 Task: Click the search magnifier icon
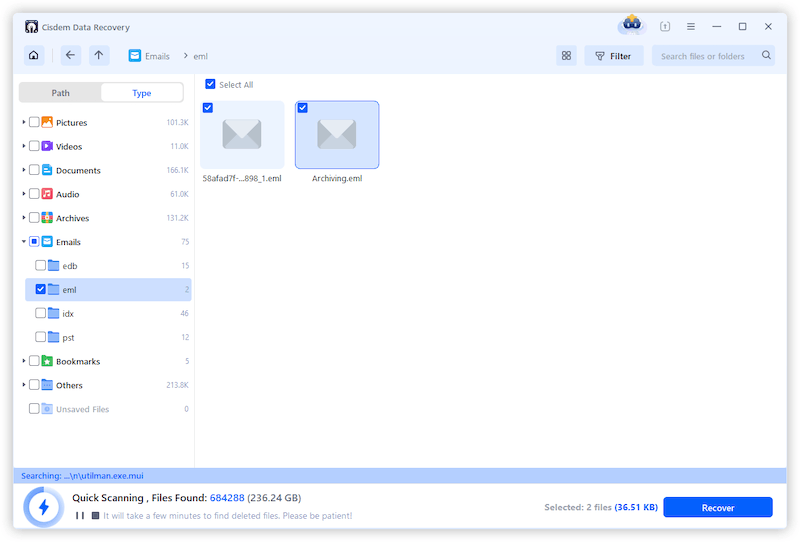coord(766,55)
